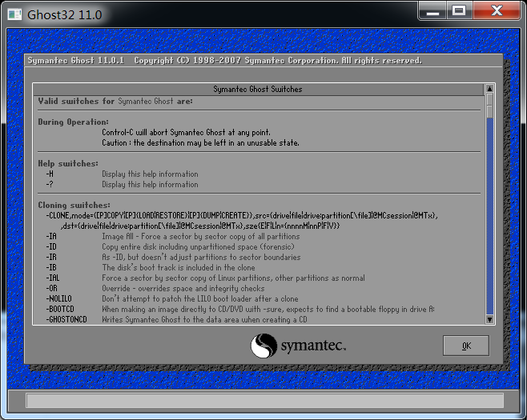The height and width of the screenshot is (420, 527).
Task: Click the scrollbar up arrow
Action: pyautogui.click(x=489, y=89)
